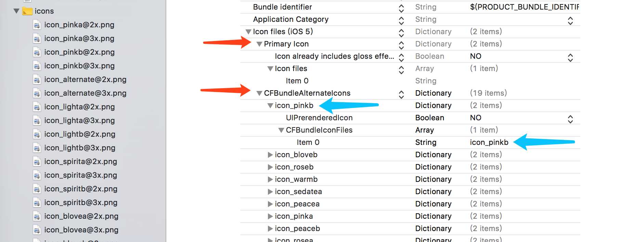This screenshot has height=242, width=644.
Task: Select the UIPrerenderedIcon key row
Action: point(319,118)
